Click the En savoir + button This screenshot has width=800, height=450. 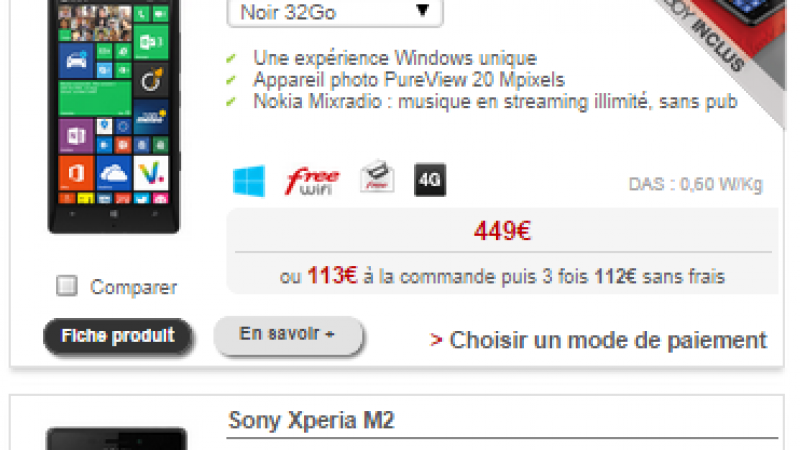[288, 334]
